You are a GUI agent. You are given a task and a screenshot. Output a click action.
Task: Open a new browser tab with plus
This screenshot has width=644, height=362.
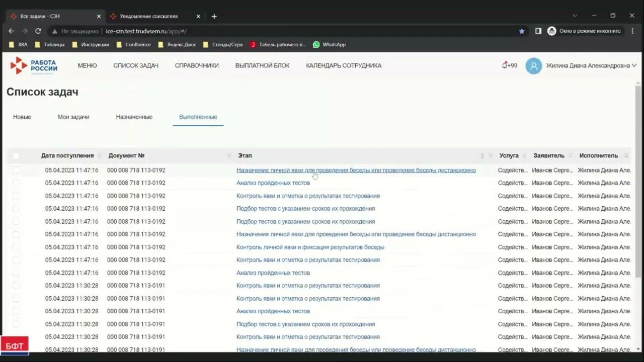(x=214, y=16)
